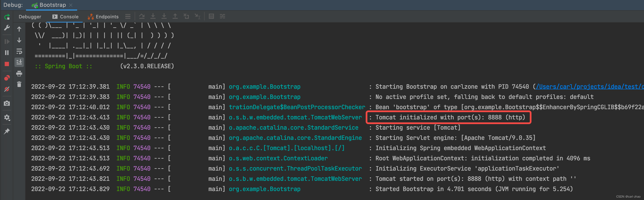
Task: Switch to the Console tab
Action: coord(65,17)
